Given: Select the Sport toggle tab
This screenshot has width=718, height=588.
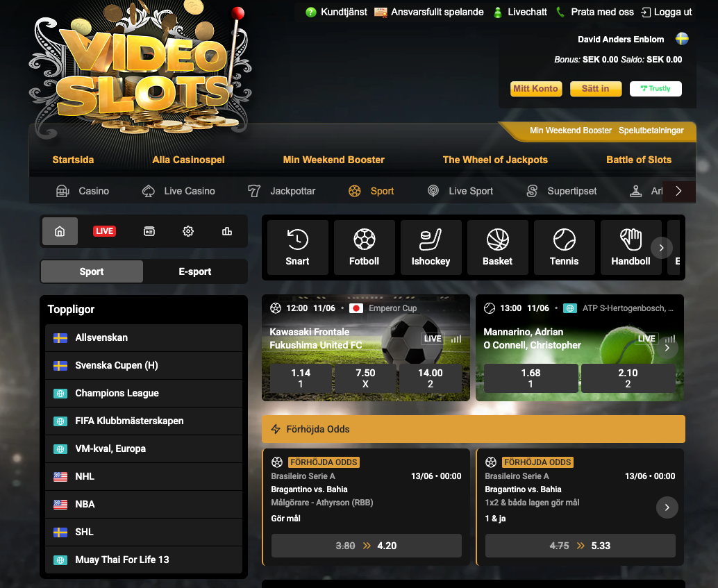Looking at the screenshot, I should (x=92, y=271).
